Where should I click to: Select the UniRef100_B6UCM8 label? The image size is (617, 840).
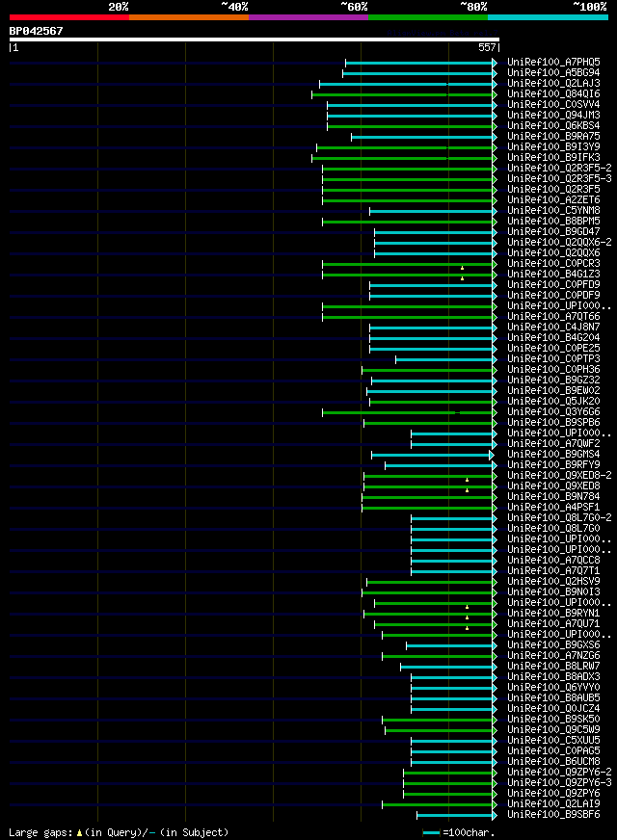point(553,762)
